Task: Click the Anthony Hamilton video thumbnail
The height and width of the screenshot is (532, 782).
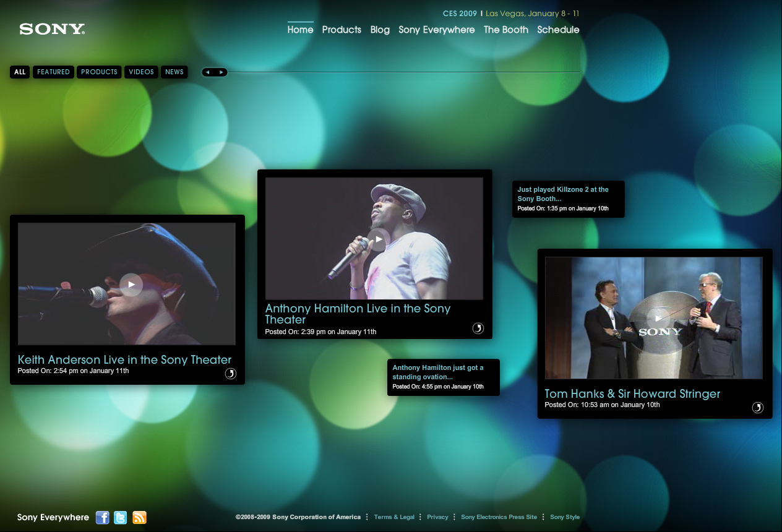Action: point(374,239)
